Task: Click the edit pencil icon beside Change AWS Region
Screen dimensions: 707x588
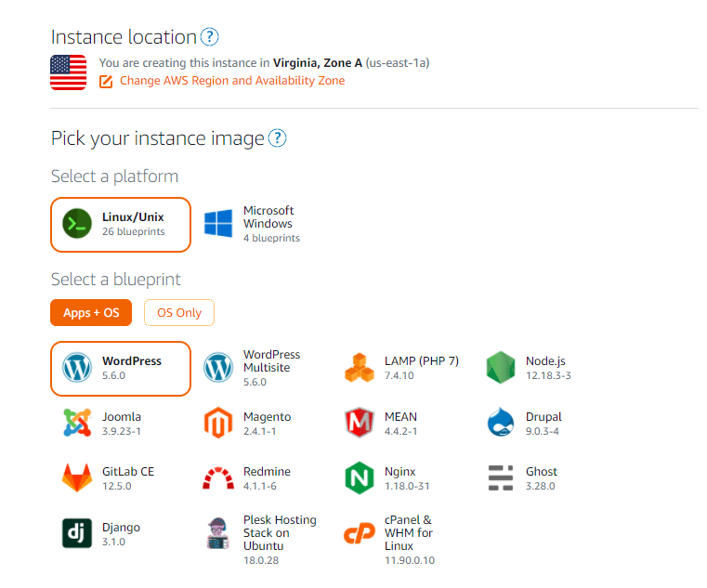Action: 106,81
